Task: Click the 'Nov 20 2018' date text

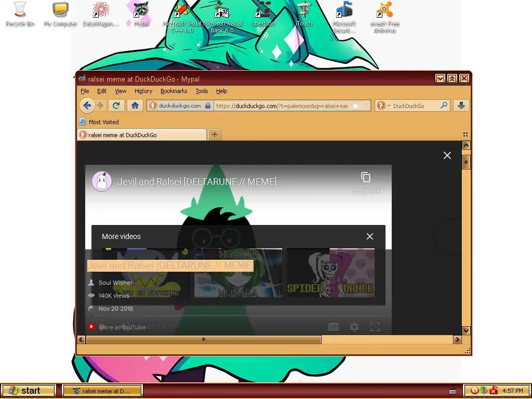Action: tap(116, 309)
